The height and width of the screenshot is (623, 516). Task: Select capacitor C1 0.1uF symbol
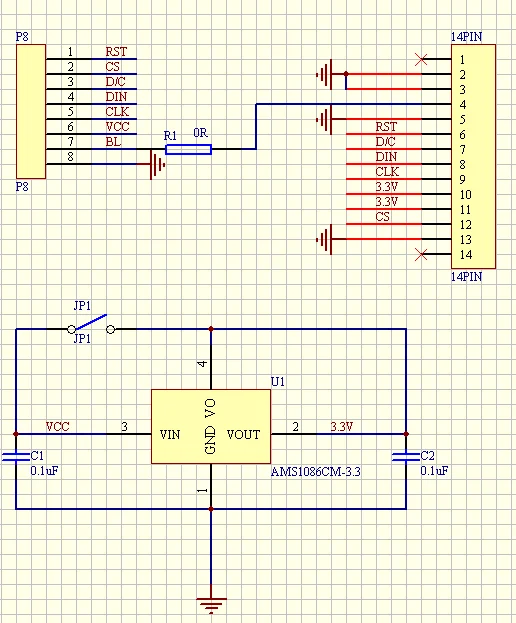point(16,457)
